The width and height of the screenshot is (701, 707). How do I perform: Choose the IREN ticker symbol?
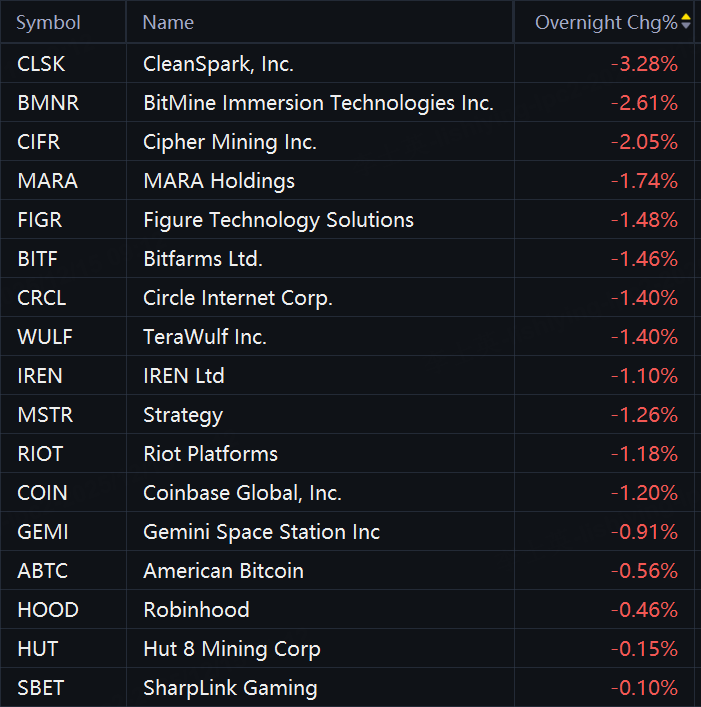pyautogui.click(x=40, y=376)
